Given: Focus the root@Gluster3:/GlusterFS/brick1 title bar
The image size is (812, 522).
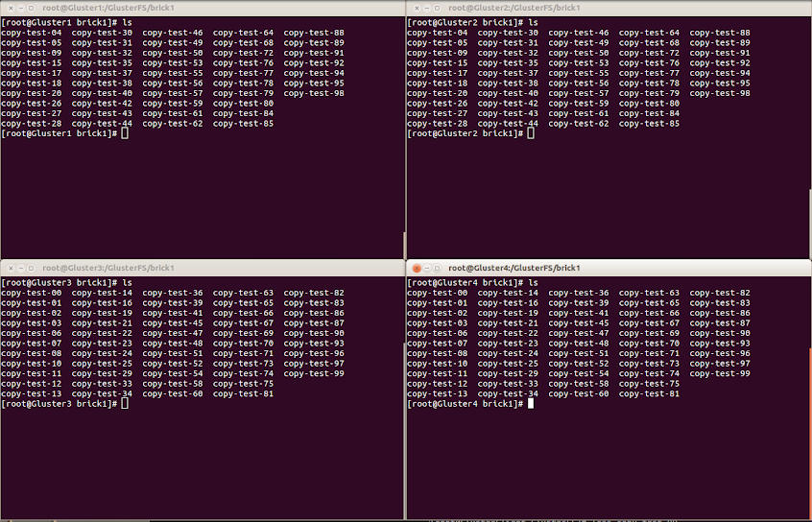Looking at the screenshot, I should [x=203, y=269].
